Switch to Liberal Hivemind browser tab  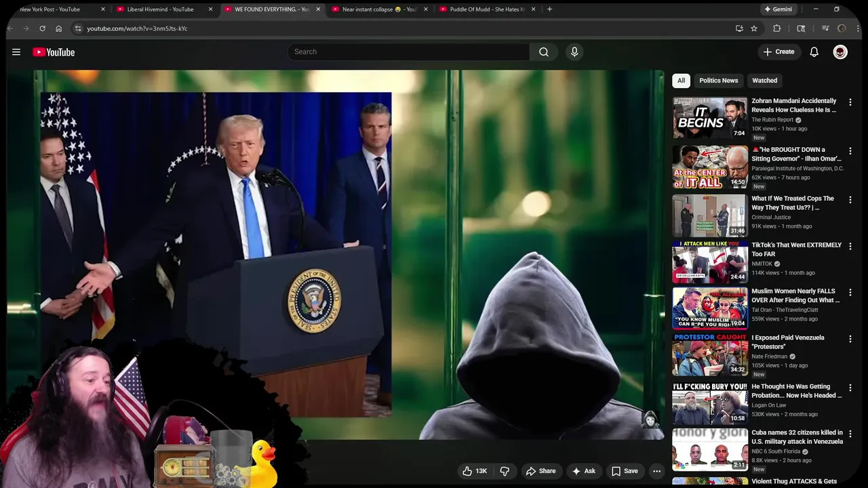tap(160, 9)
